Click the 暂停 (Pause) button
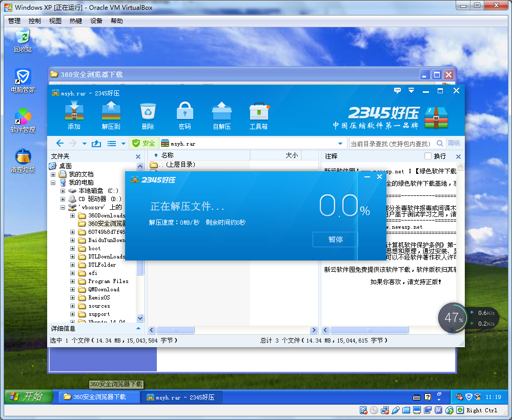512x420 pixels. pyautogui.click(x=335, y=239)
